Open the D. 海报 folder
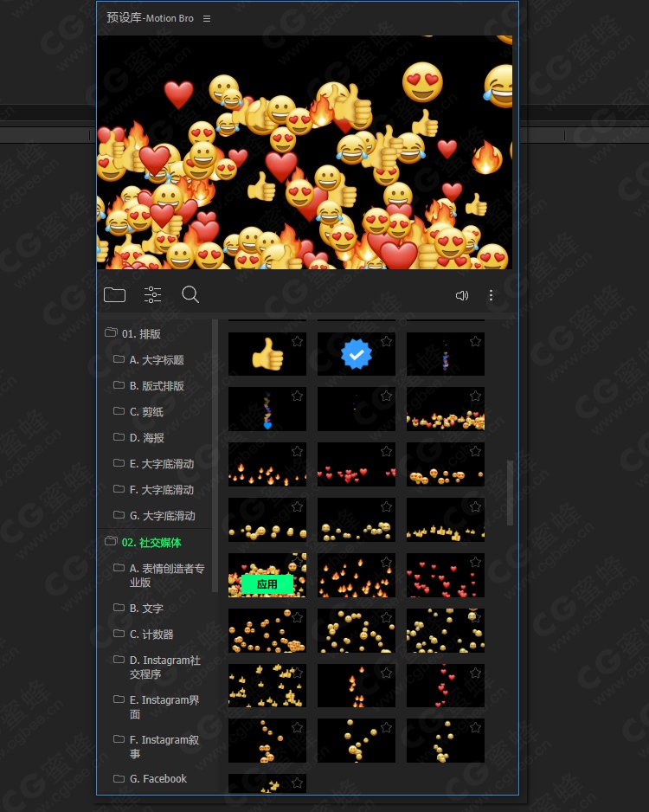Viewport: 649px width, 812px height. click(139, 437)
